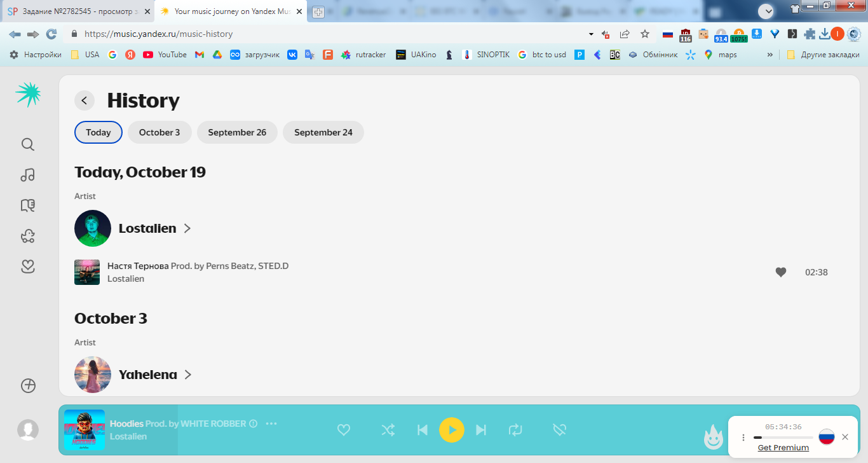Click the circled plus icon in the sidebar
This screenshot has height=463, width=868.
(x=28, y=385)
